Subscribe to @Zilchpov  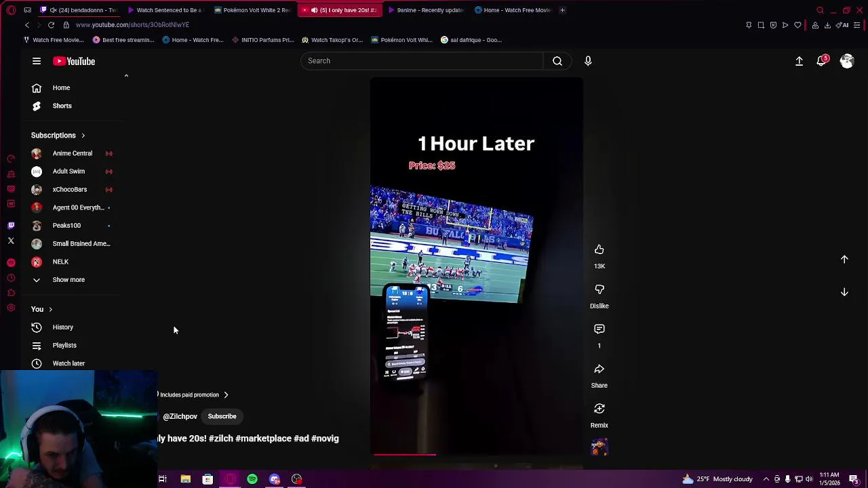click(222, 416)
